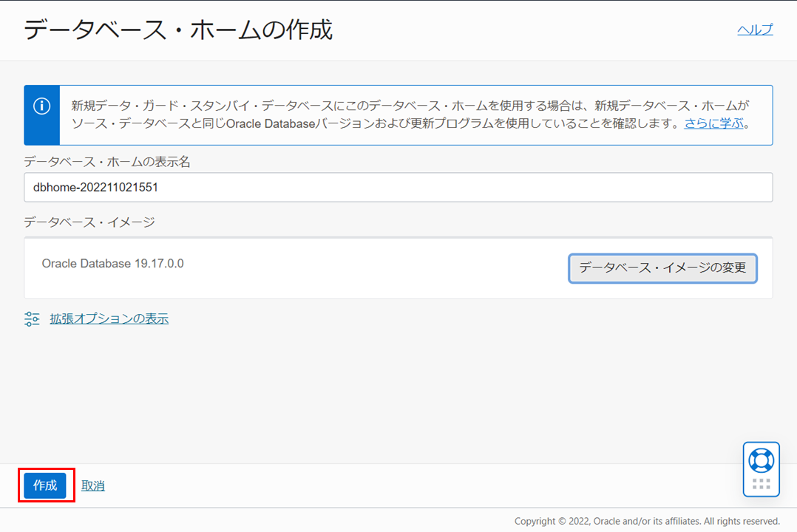
Task: Click the sliders icon beside 拡張オプションの表示
Action: click(x=32, y=319)
